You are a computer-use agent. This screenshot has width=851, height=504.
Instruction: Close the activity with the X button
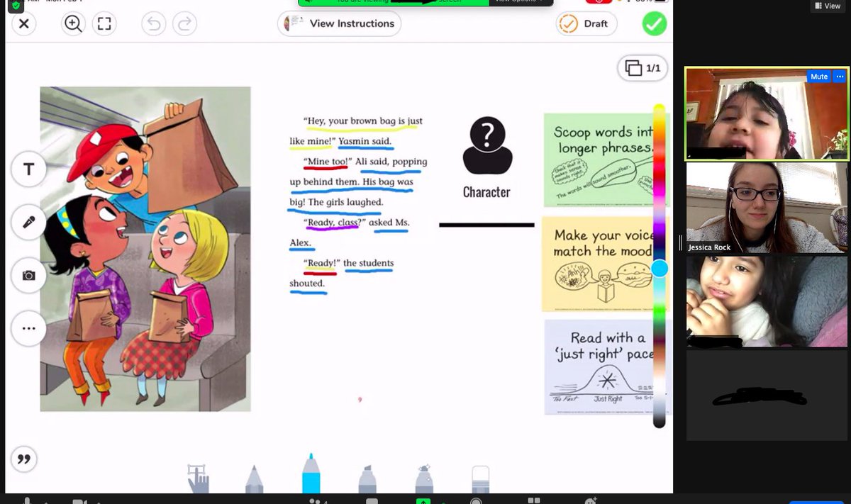(x=24, y=23)
